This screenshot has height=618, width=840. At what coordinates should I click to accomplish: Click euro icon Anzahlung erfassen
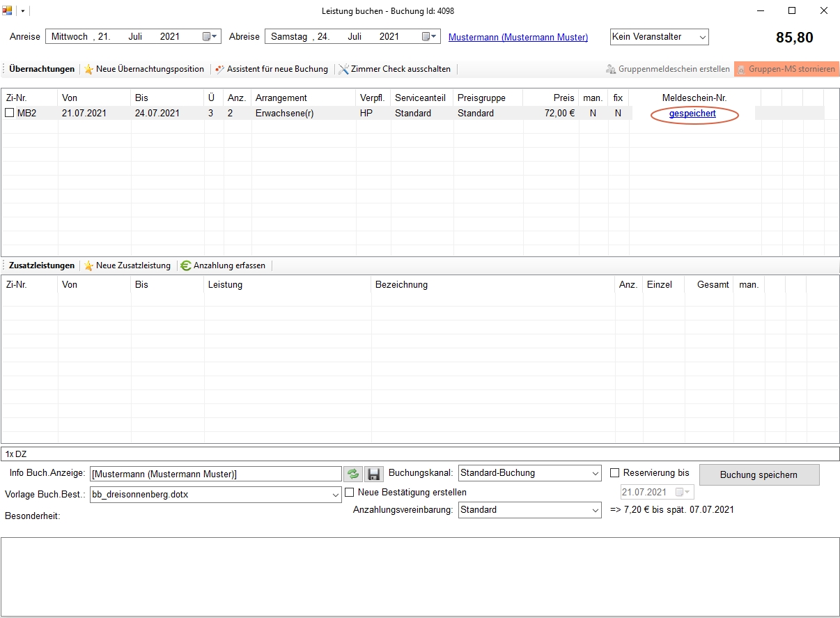click(186, 266)
